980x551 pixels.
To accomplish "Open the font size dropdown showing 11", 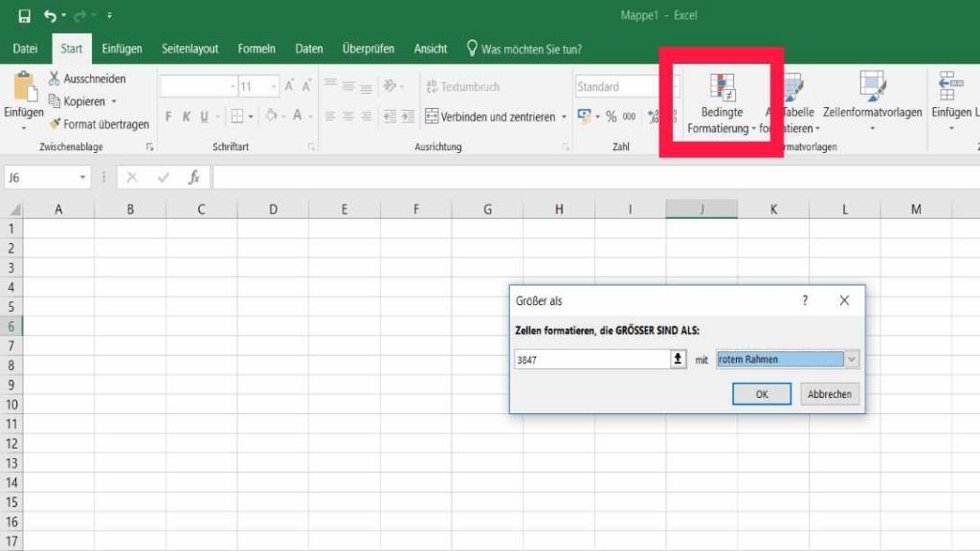I will [273, 87].
